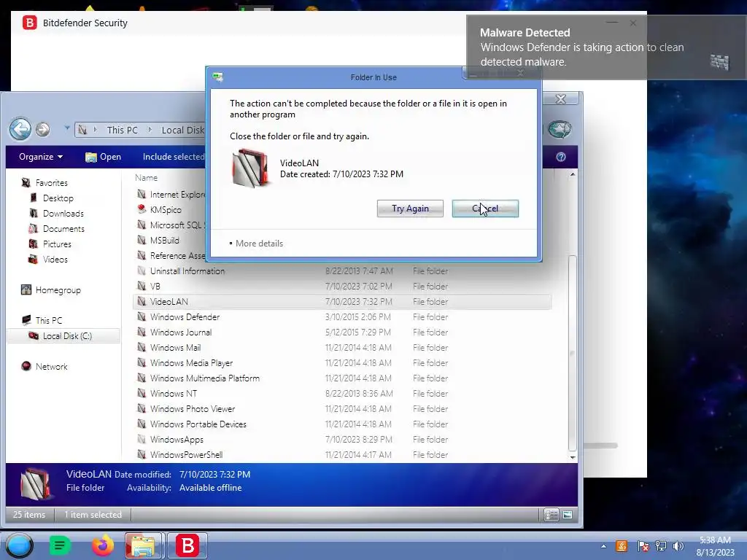Click the volume speaker tray icon
Viewport: 747px width, 560px height.
pos(678,546)
